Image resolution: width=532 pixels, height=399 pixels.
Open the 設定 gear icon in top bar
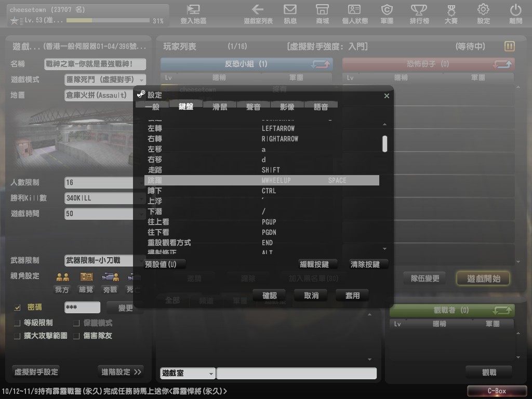click(x=484, y=14)
